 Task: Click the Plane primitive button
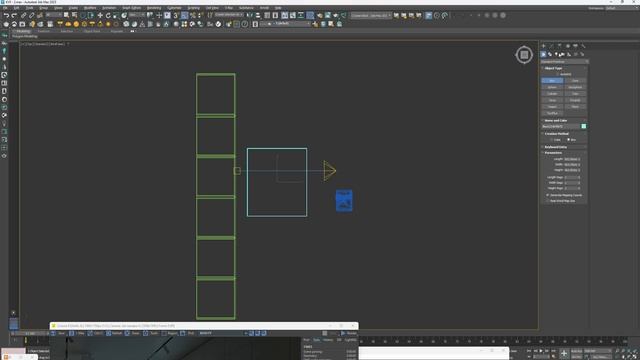tap(576, 107)
